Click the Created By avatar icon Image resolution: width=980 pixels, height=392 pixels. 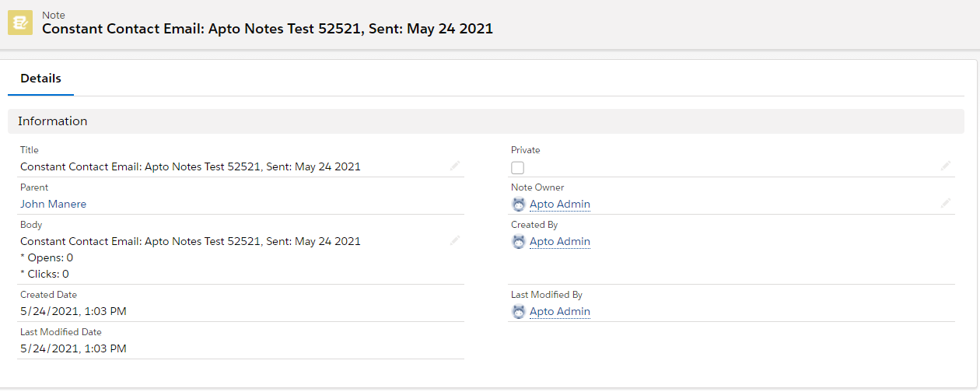[x=519, y=241]
